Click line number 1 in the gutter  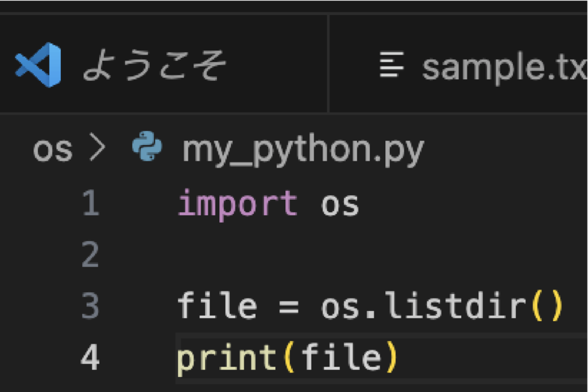coord(90,204)
